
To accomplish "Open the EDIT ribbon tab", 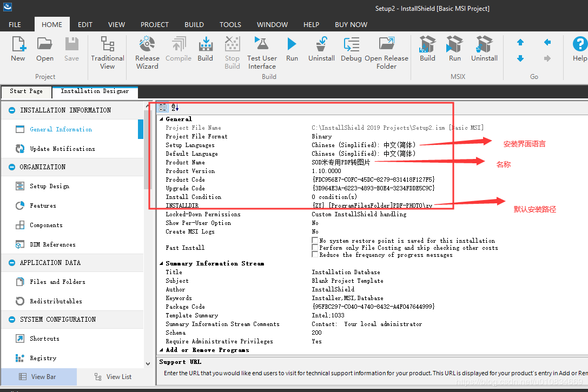I will pos(85,24).
